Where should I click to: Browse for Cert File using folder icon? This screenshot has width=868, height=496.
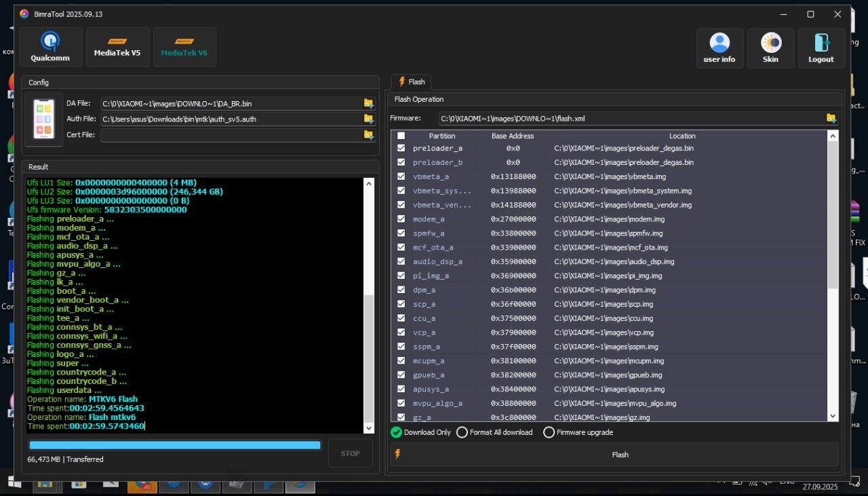click(368, 135)
